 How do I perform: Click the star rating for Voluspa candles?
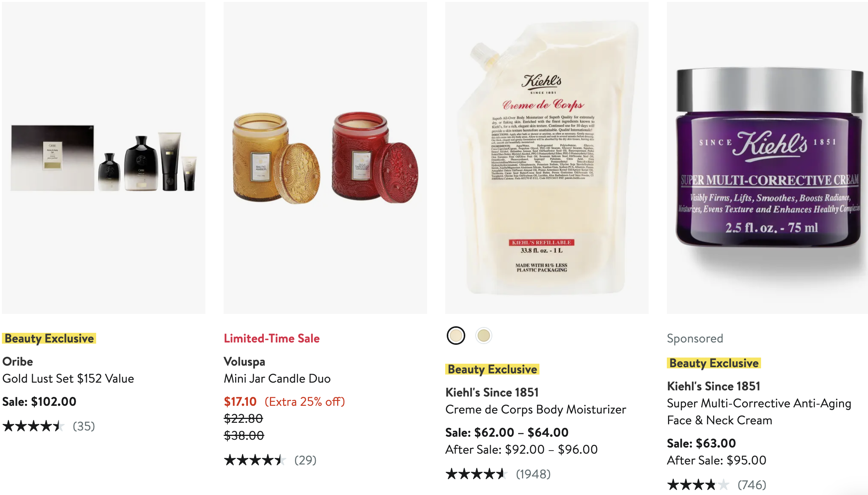click(x=255, y=460)
